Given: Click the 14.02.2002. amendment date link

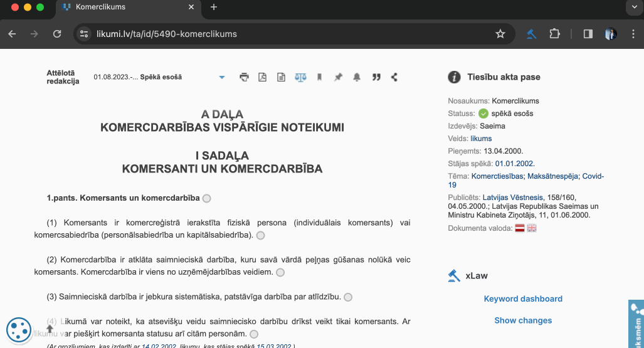Looking at the screenshot, I should [x=159, y=346].
